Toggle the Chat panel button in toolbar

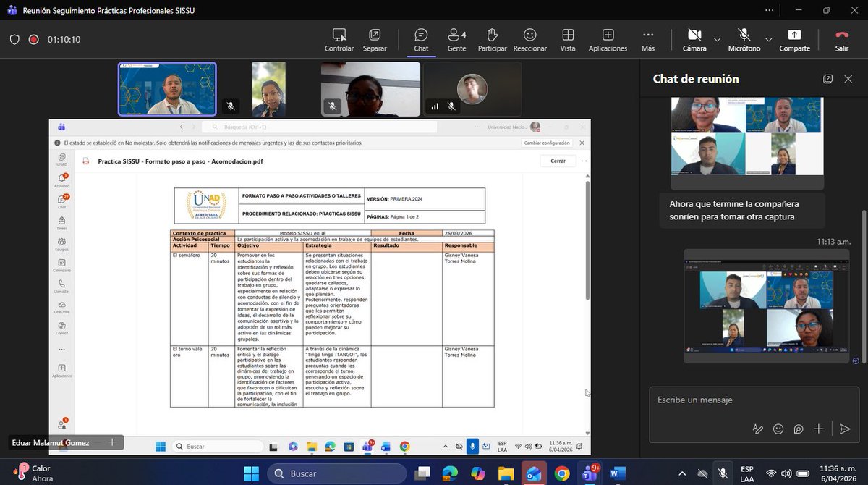click(x=421, y=39)
